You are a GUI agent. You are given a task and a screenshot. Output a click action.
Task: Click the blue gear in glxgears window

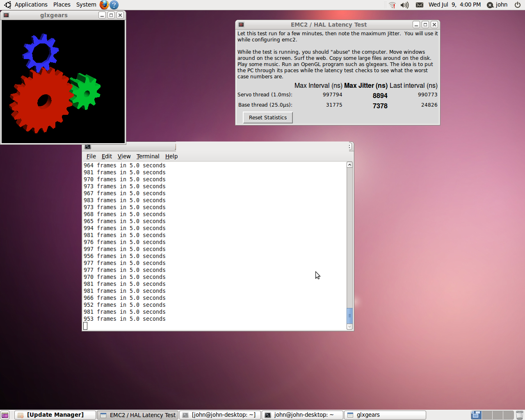click(x=40, y=53)
